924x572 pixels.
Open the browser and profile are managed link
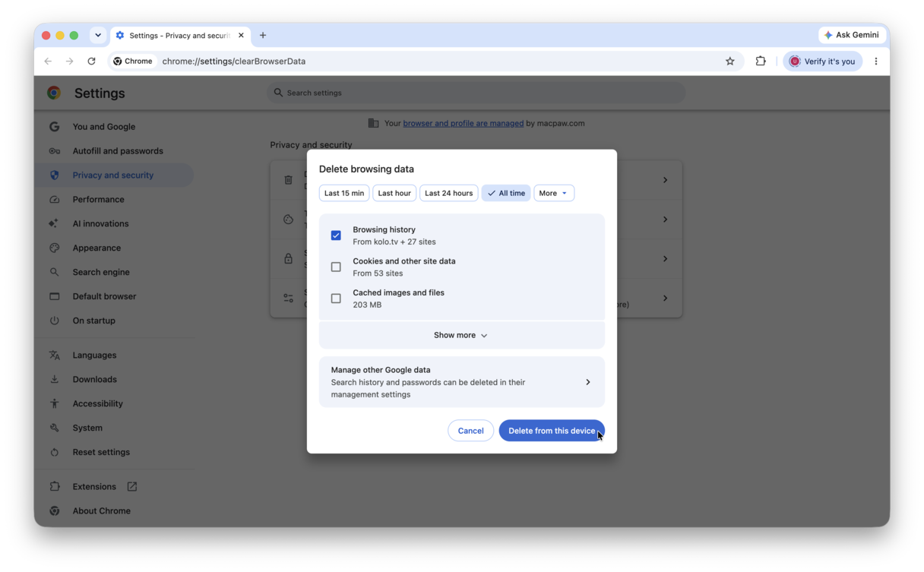coord(464,123)
